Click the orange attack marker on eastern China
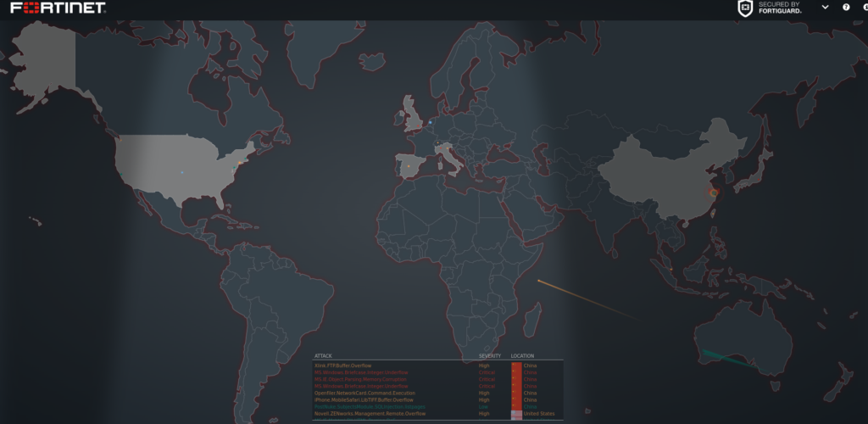 (x=713, y=193)
